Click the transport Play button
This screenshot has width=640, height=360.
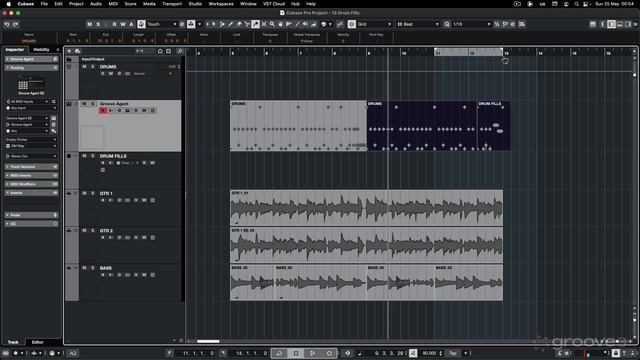(x=312, y=353)
